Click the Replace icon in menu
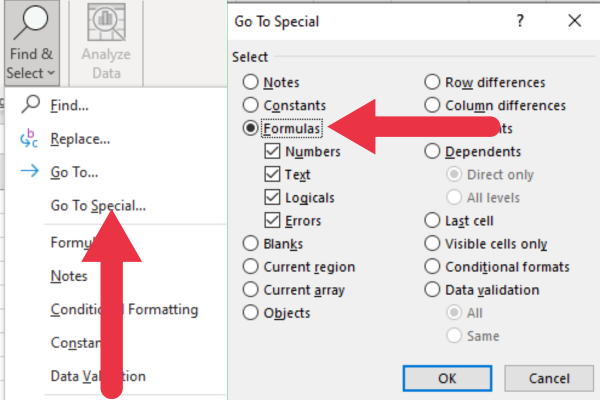 (30, 140)
